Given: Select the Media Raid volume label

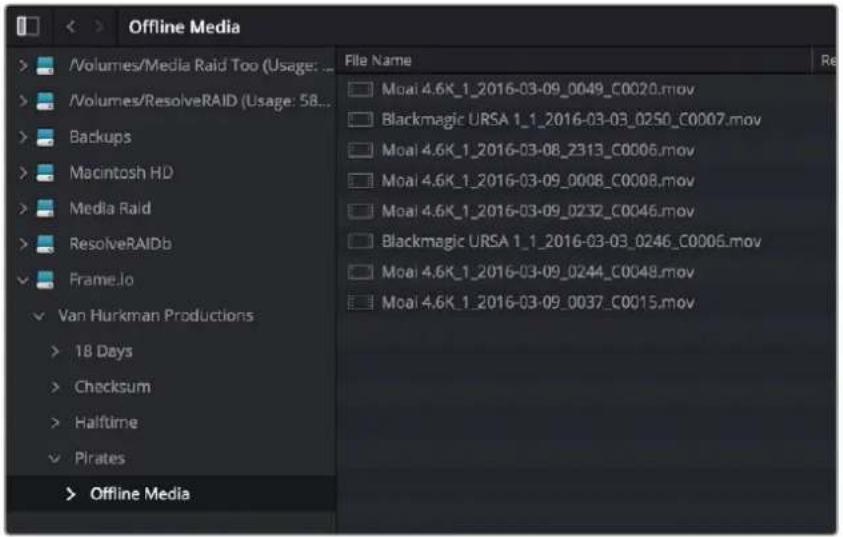Looking at the screenshot, I should [x=110, y=208].
